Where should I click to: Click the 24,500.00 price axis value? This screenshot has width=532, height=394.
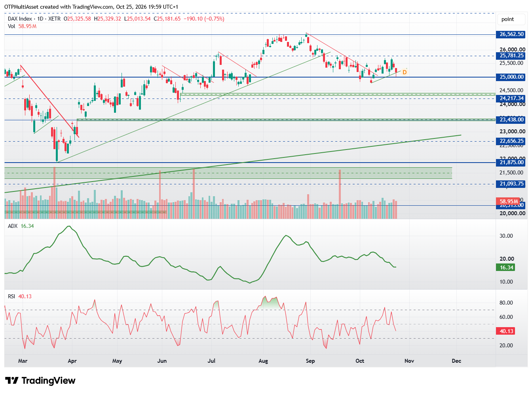point(512,91)
